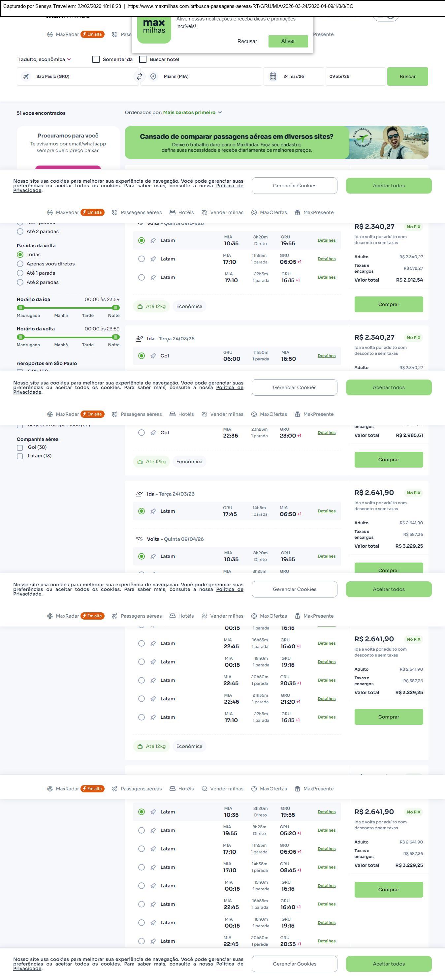Image resolution: width=445 pixels, height=980 pixels.
Task: Click the airplane icon in São Paulo (GRU) field
Action: (x=26, y=77)
